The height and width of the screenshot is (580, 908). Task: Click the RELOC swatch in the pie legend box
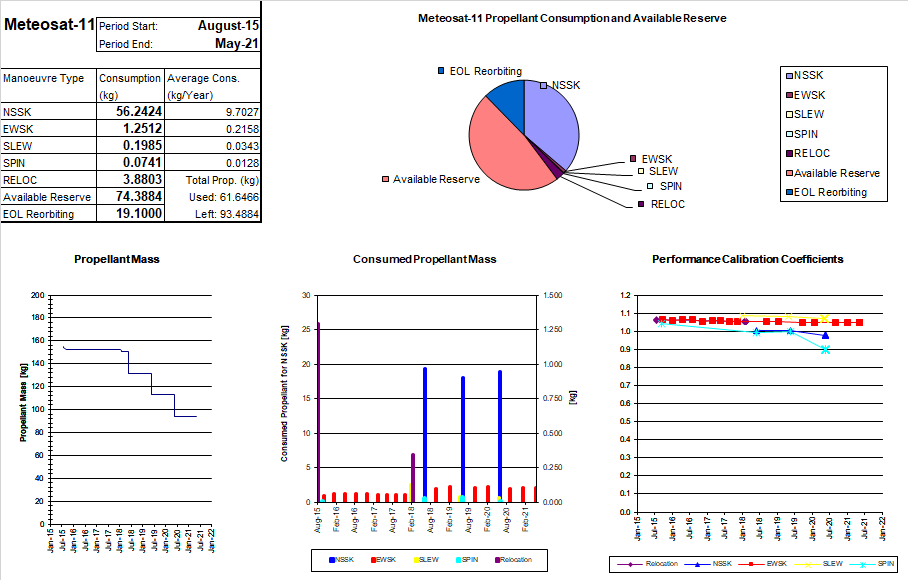[789, 153]
